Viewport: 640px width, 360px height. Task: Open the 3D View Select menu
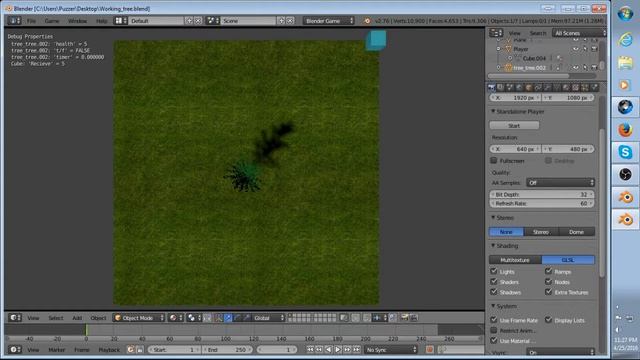56,318
